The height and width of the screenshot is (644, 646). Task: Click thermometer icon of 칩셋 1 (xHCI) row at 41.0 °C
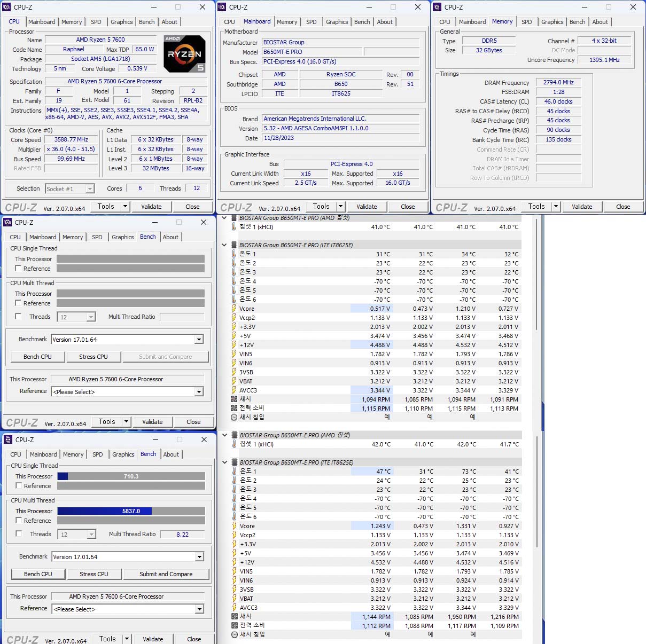pos(234,226)
